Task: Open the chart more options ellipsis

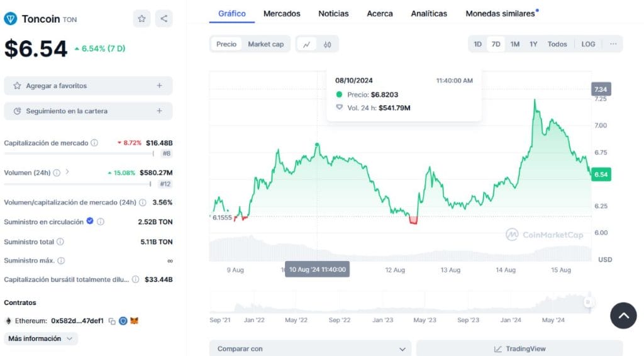Action: tap(613, 44)
